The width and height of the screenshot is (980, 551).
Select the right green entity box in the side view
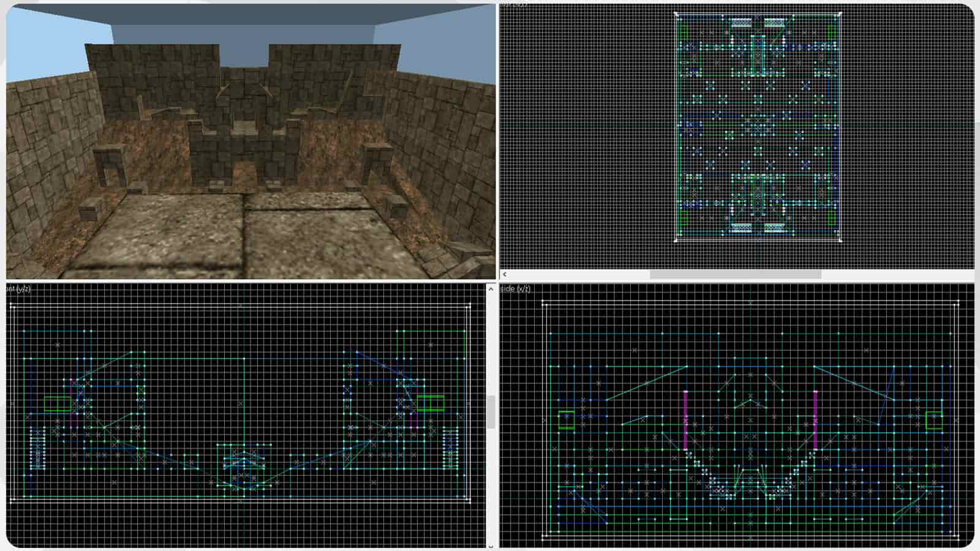(x=934, y=420)
